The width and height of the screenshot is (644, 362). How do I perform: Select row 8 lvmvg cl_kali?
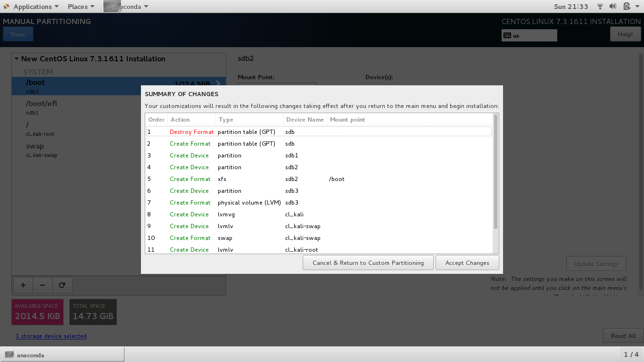[319, 214]
